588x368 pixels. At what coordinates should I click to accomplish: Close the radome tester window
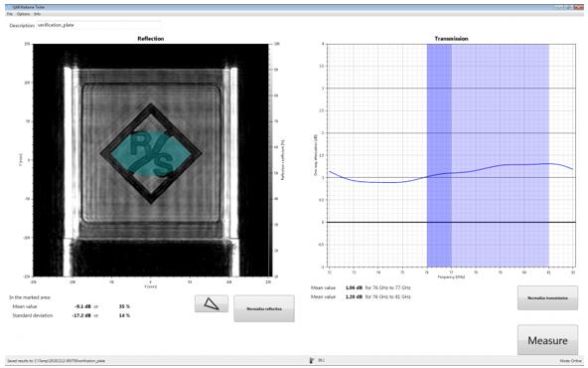[580, 7]
